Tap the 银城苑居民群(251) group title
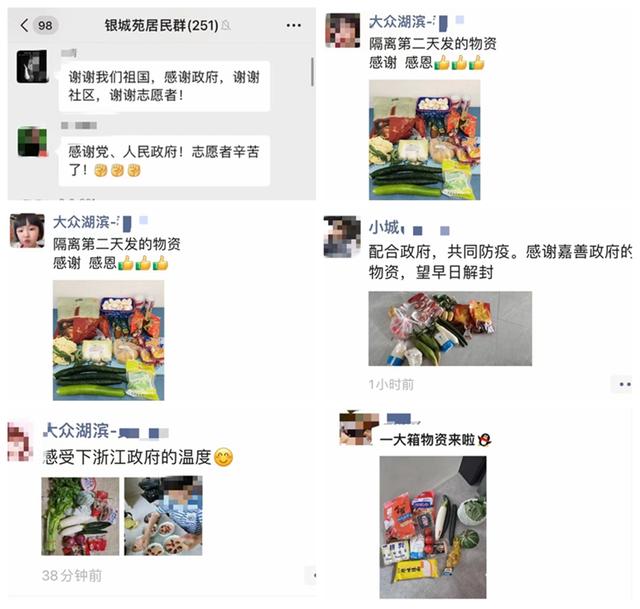Image resolution: width=640 pixels, height=609 pixels. click(162, 26)
